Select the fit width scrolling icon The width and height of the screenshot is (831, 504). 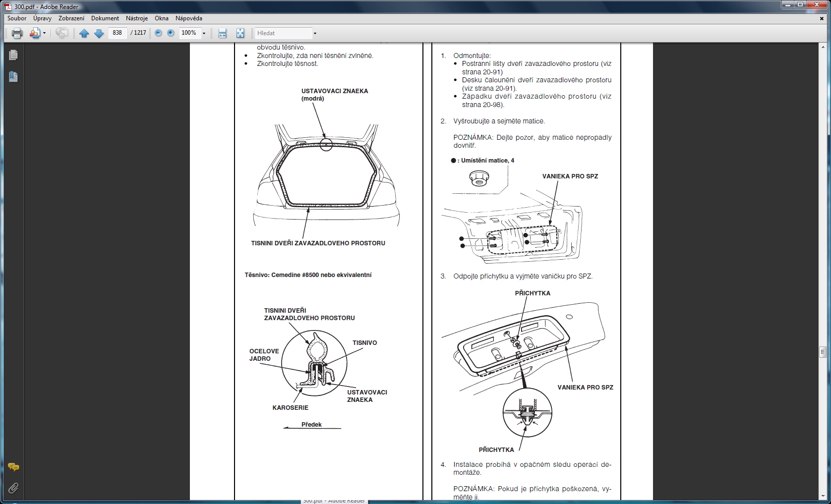tap(222, 33)
